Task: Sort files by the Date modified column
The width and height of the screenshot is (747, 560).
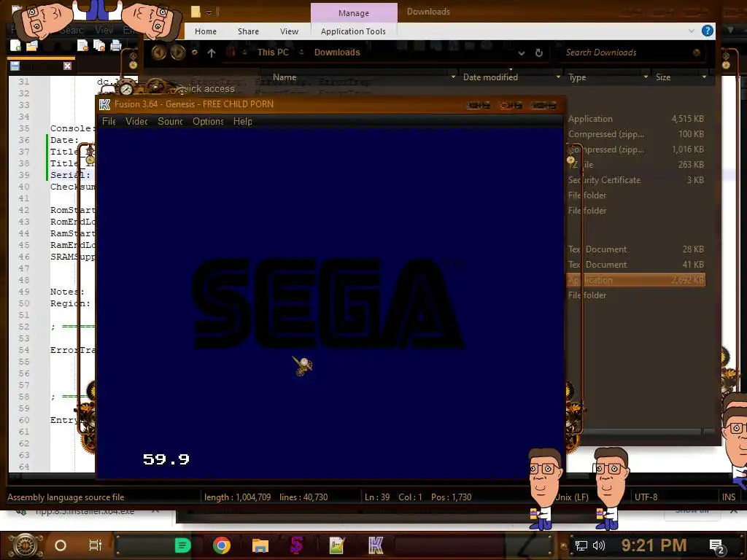Action: 490,77
